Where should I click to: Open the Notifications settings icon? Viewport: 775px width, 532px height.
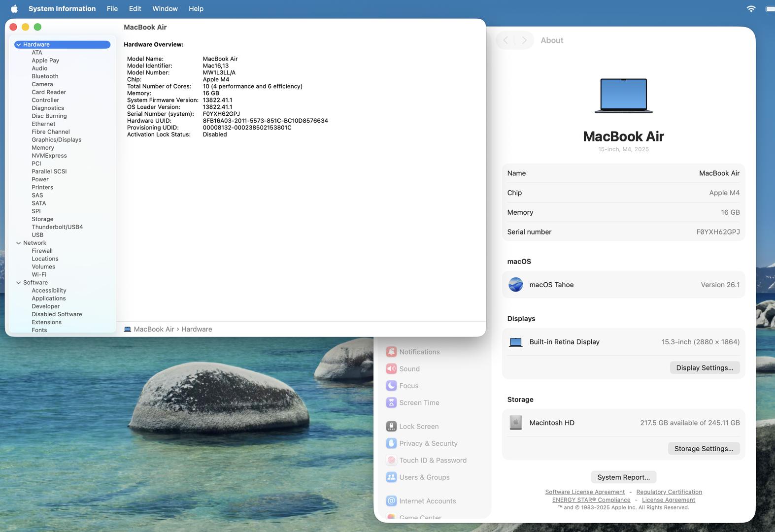[x=391, y=352]
